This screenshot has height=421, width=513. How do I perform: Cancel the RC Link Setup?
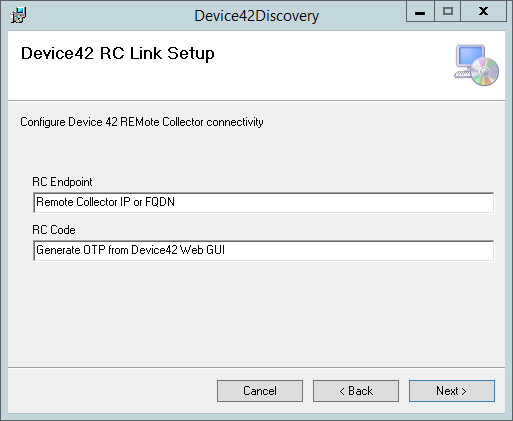click(260, 391)
